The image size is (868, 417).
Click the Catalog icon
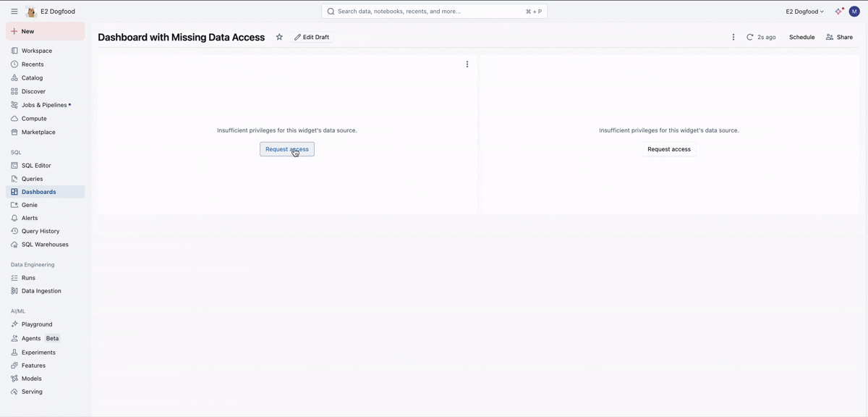(14, 77)
